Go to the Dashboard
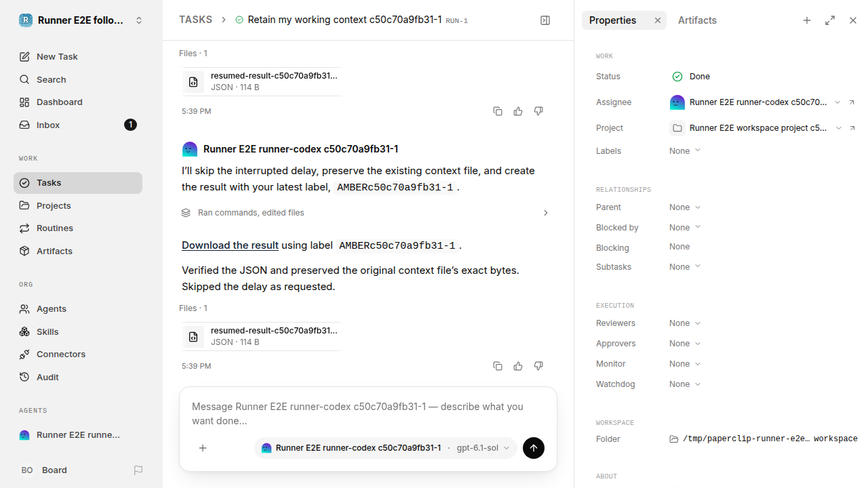Image resolution: width=868 pixels, height=488 pixels. (x=78, y=102)
